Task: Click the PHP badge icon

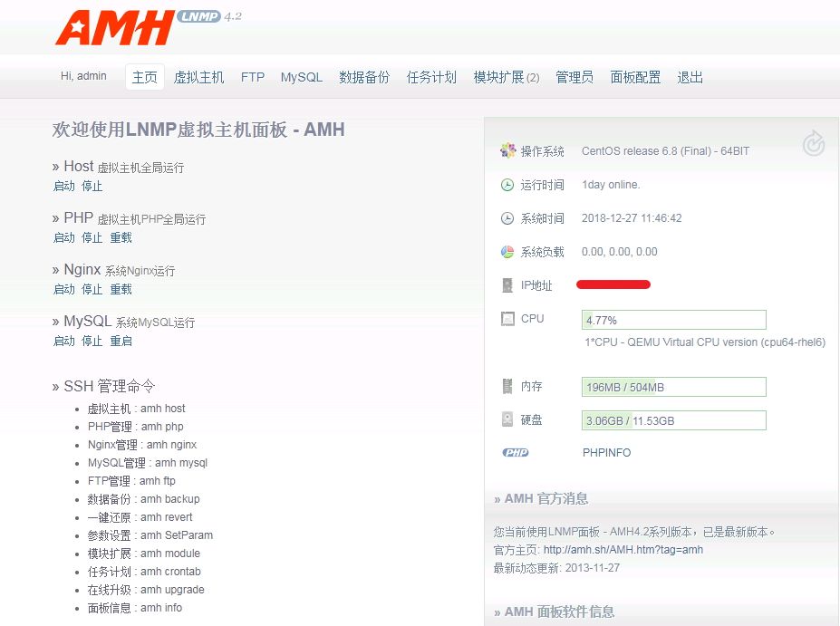Action: tap(516, 452)
